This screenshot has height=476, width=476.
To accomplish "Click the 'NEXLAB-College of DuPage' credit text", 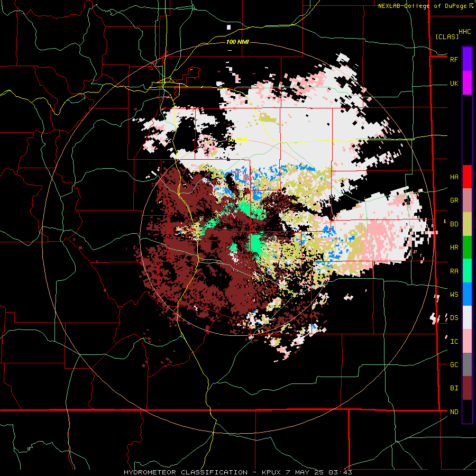I will [422, 6].
